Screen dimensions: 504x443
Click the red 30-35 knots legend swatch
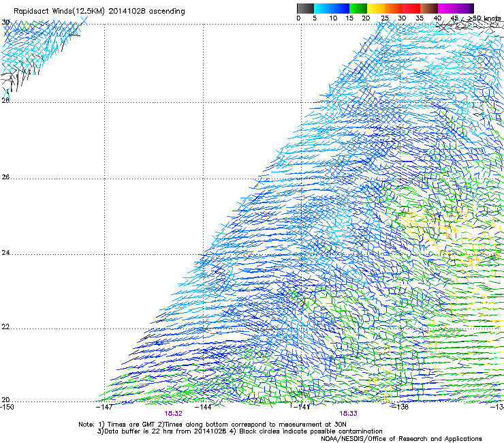[411, 8]
